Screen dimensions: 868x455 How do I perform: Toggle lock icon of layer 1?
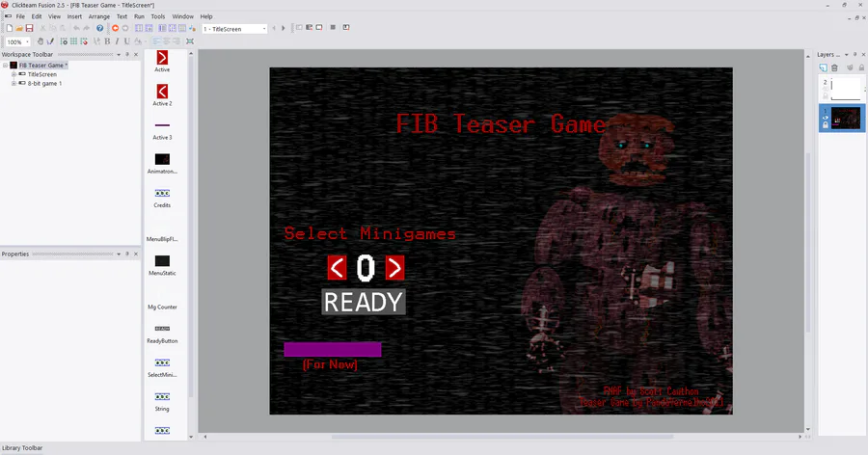click(x=826, y=125)
